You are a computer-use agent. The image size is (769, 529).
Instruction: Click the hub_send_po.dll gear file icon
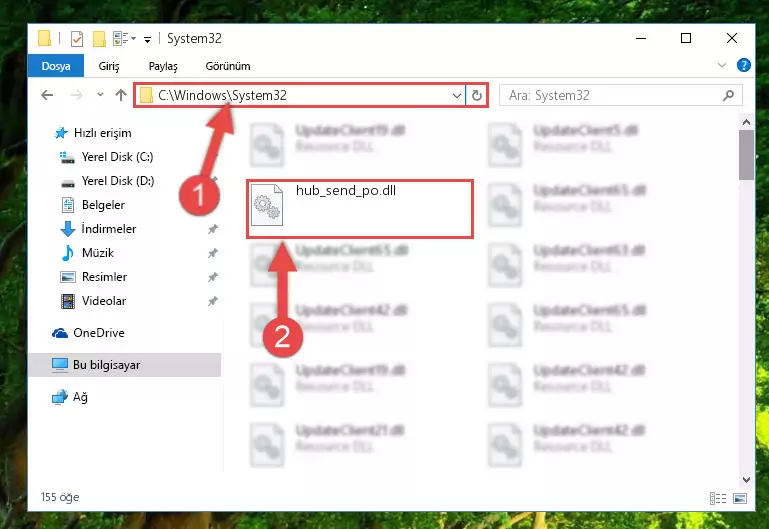click(x=267, y=204)
